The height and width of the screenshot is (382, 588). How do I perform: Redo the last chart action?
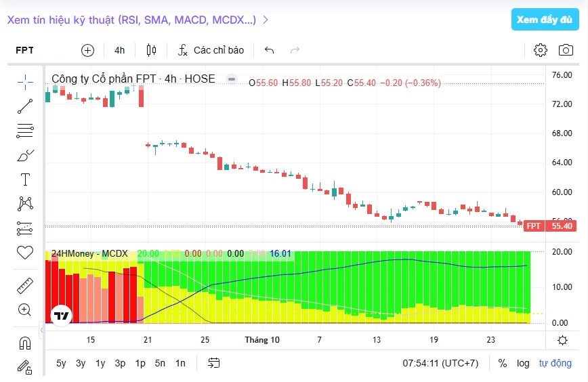pos(295,50)
